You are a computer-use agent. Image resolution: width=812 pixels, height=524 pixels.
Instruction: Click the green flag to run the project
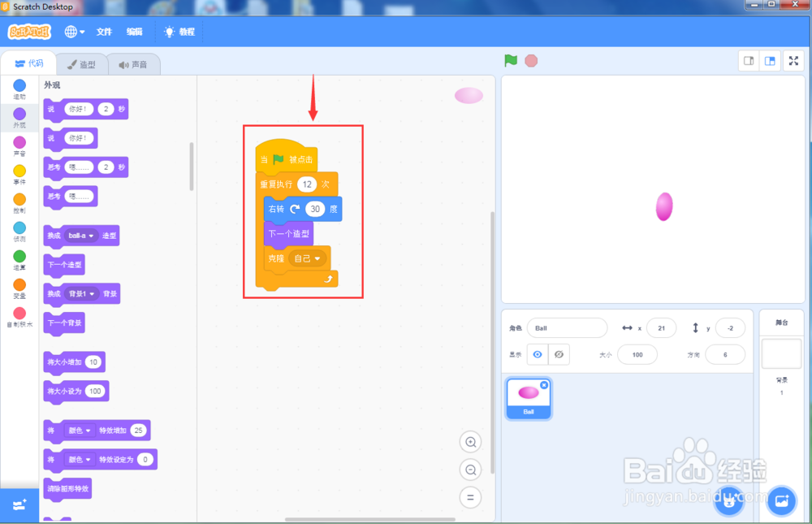pyautogui.click(x=510, y=60)
